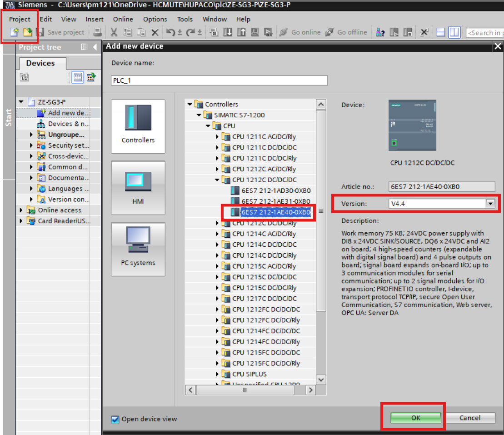Click the Copy toolbar icon
This screenshot has height=435, width=504.
click(128, 32)
